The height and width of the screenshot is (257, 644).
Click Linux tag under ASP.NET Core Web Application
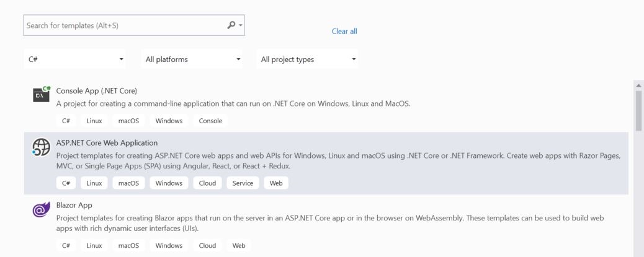pyautogui.click(x=94, y=183)
